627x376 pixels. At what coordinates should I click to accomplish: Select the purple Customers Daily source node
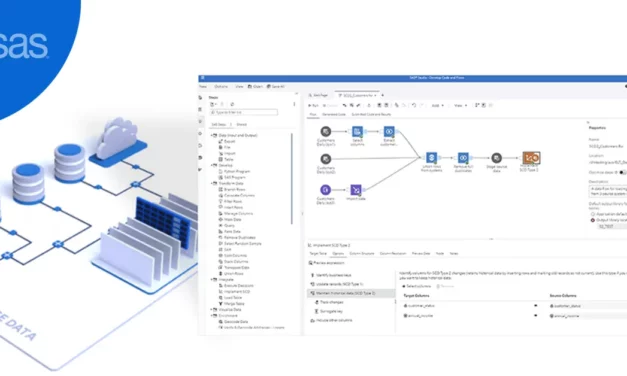325,190
